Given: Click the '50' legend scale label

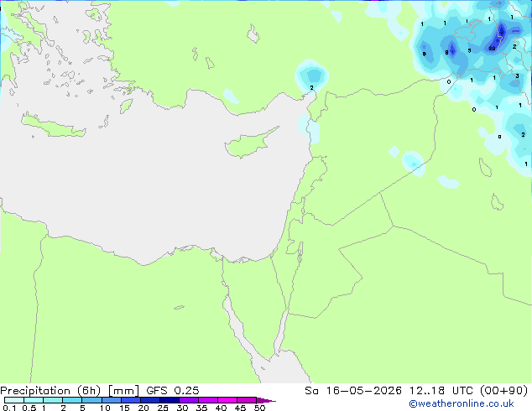Looking at the screenshot, I should point(259,408).
